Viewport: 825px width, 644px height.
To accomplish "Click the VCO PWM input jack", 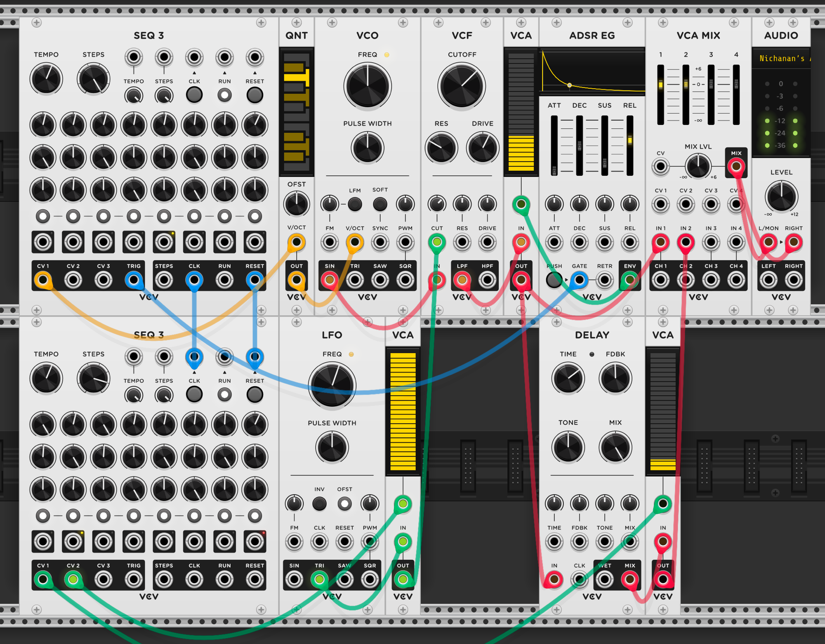I will [405, 242].
